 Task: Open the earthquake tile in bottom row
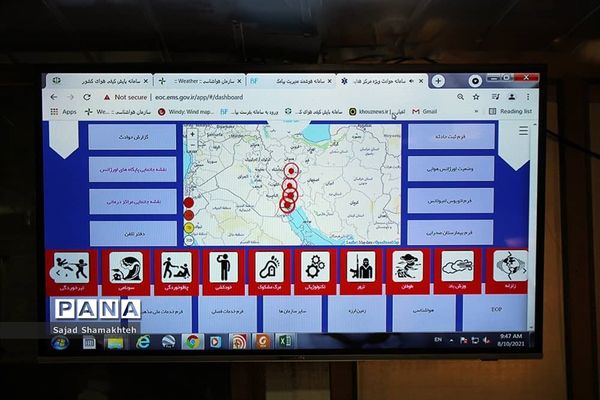tap(357, 313)
